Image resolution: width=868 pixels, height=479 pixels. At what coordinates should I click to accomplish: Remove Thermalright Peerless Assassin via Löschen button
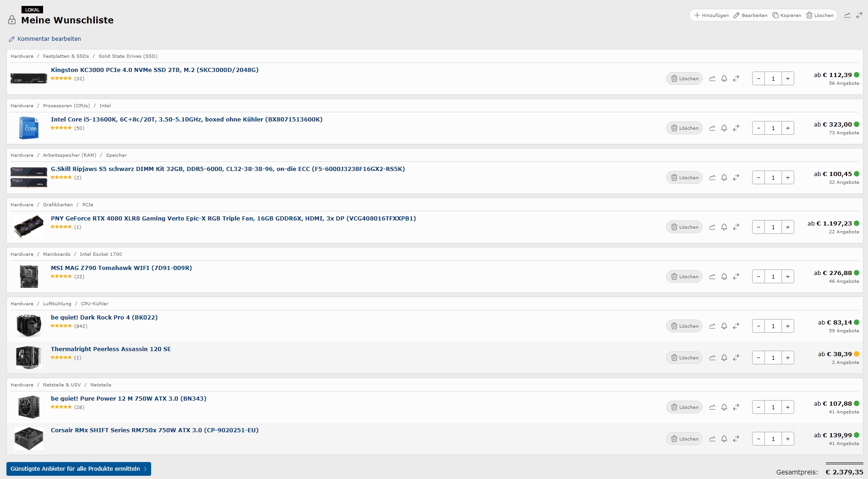(x=684, y=358)
